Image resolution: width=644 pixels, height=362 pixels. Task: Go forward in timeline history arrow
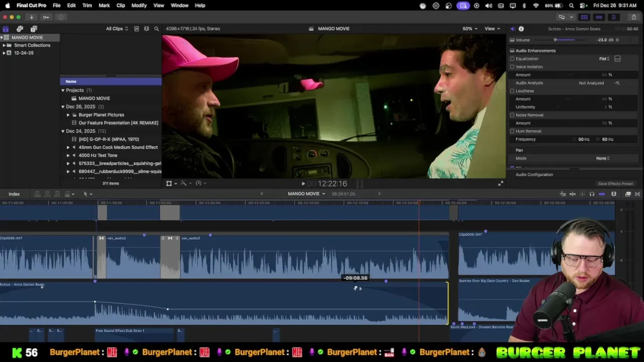click(379, 194)
